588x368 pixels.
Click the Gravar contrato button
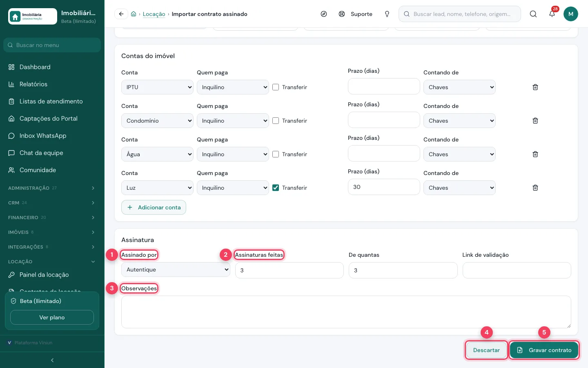(x=544, y=350)
